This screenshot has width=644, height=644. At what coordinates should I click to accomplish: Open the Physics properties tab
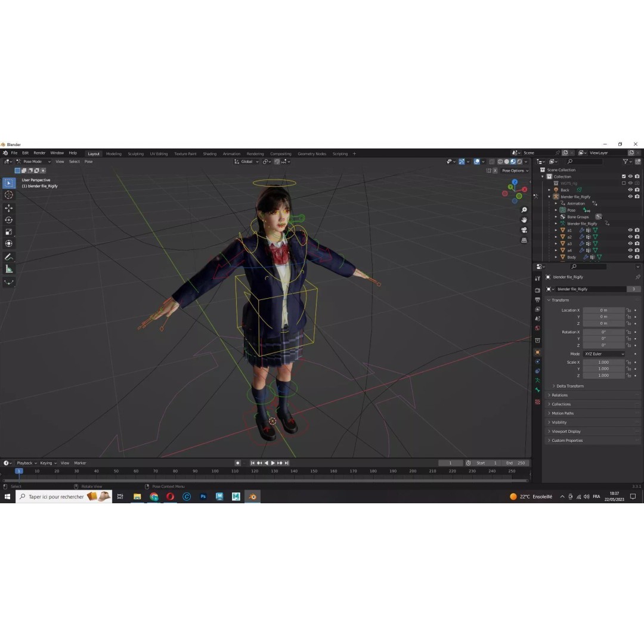[x=538, y=362]
